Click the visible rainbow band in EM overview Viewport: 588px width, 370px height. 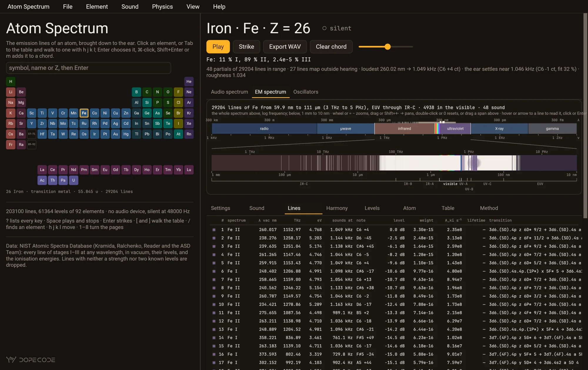click(x=437, y=129)
